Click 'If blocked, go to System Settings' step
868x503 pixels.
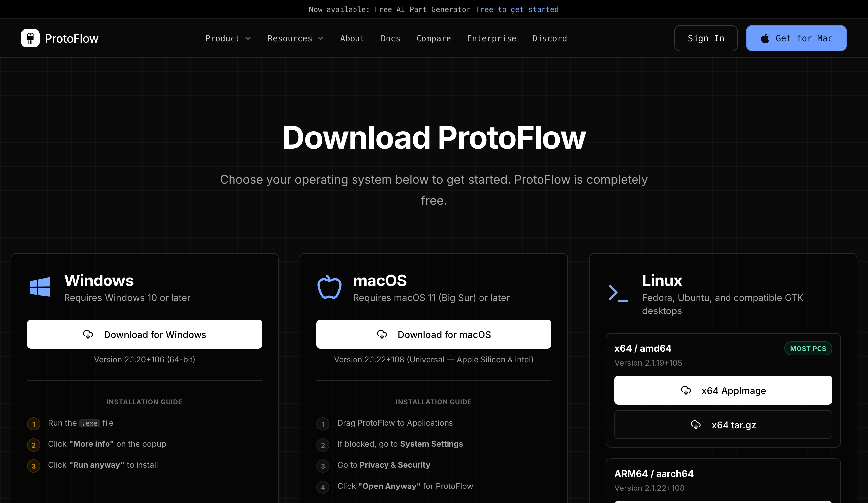[x=400, y=444]
